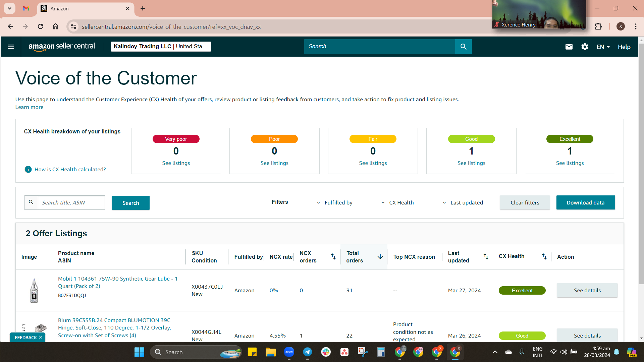See details for Blum hinge listing
Image resolution: width=644 pixels, height=362 pixels.
[x=587, y=336]
